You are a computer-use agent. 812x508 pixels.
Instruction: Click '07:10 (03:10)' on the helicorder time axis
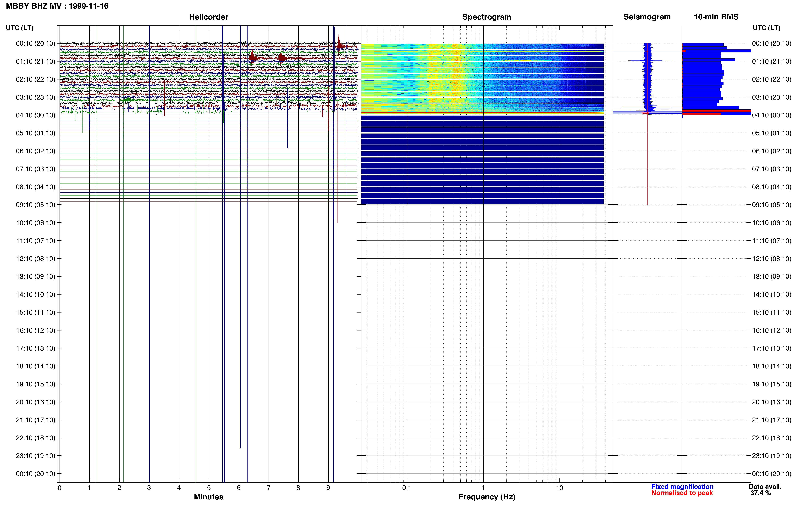tap(36, 169)
